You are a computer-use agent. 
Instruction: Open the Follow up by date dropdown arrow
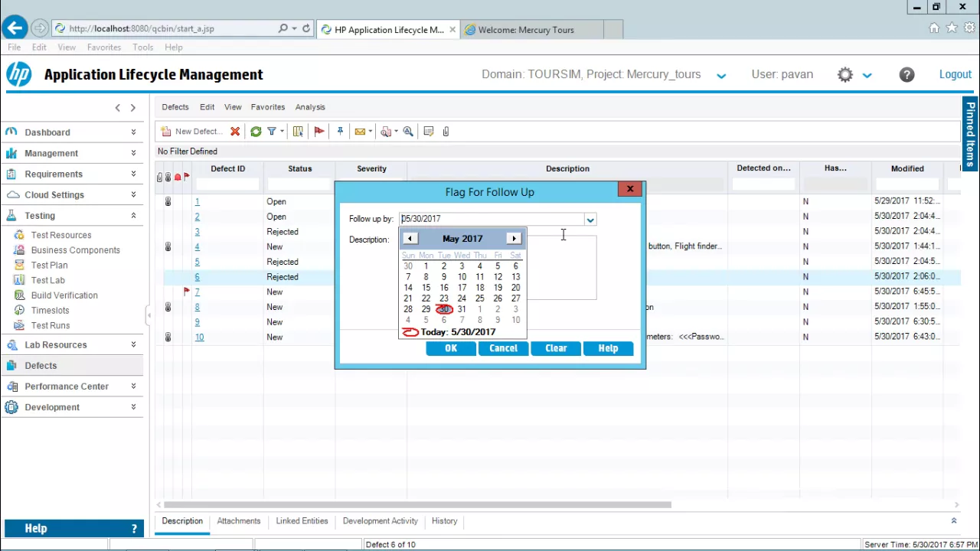[590, 220]
